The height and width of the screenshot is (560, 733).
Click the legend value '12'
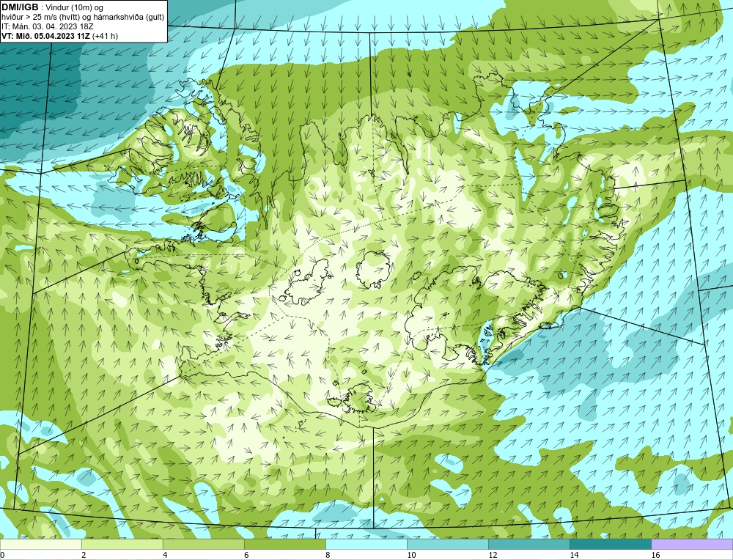(493, 555)
